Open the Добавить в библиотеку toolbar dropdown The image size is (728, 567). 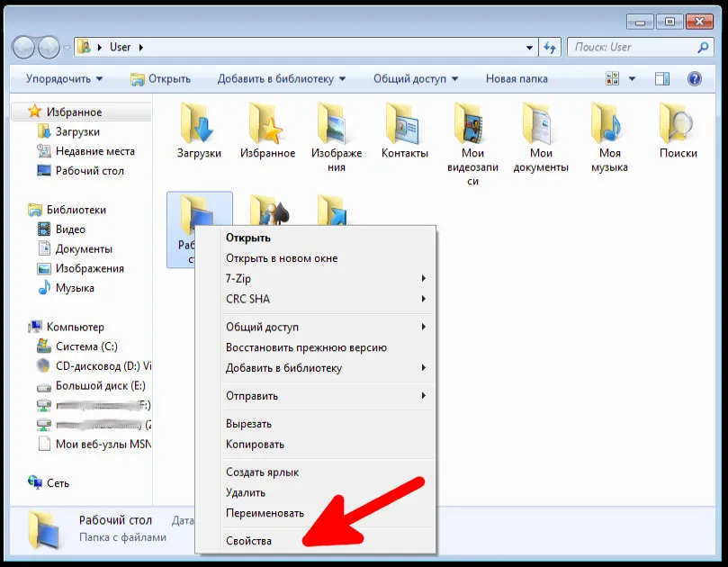point(282,78)
